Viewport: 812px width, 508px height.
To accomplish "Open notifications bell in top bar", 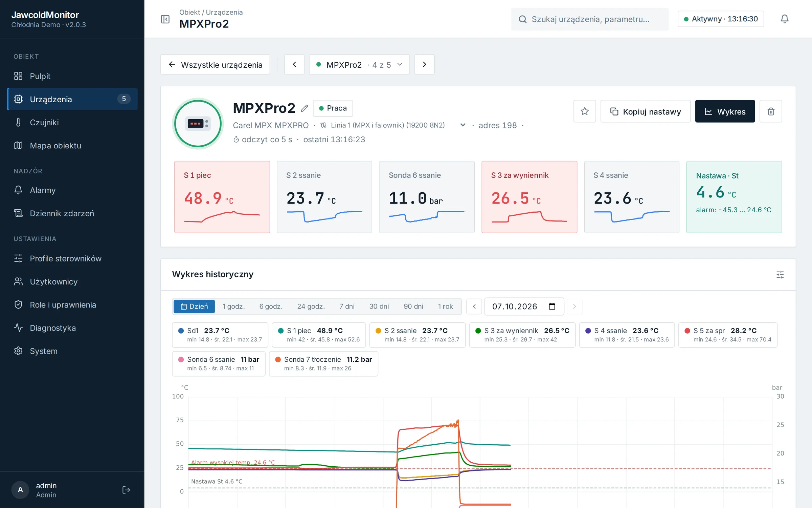I will pyautogui.click(x=784, y=19).
